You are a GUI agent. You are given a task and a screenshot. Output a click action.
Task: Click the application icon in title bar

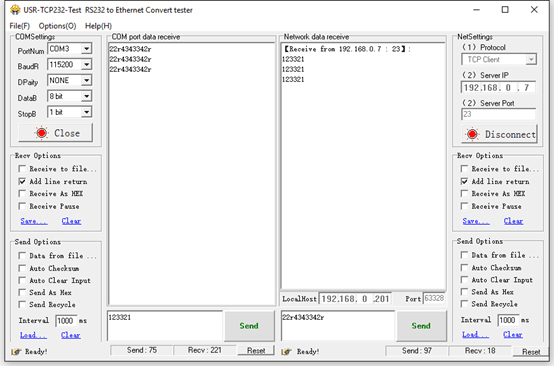tap(15, 10)
